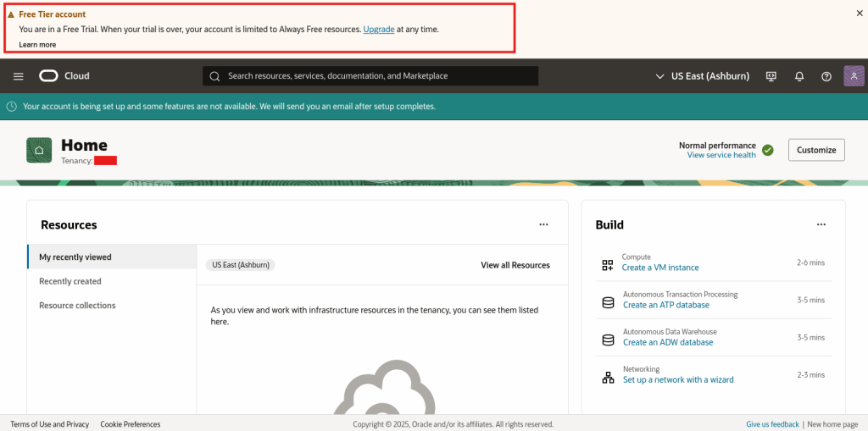Click the Autonomous Transaction Processing label
This screenshot has height=431, width=868.
coord(681,295)
